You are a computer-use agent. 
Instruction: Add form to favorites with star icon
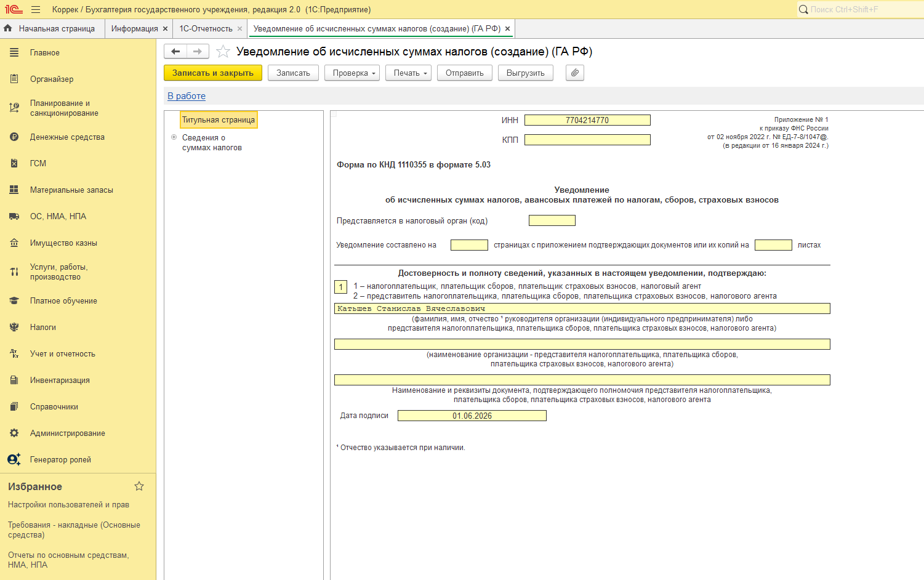[223, 52]
